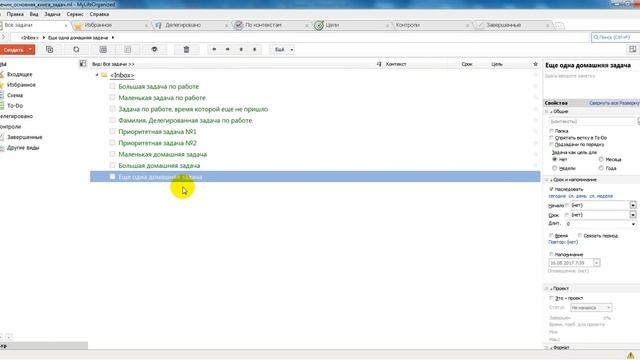
Task: Click the view pane toggle icon beside Вид: Все задачи
Action: [x=83, y=64]
